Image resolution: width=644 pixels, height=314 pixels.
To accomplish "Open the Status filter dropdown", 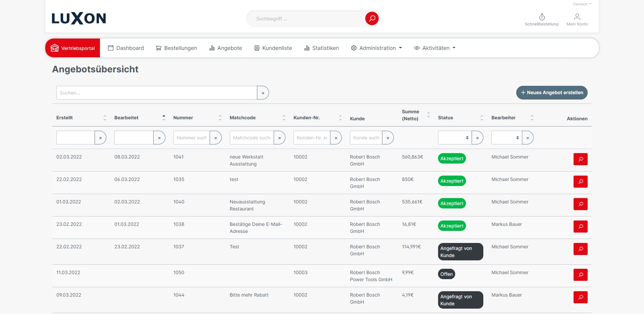I will pyautogui.click(x=454, y=138).
